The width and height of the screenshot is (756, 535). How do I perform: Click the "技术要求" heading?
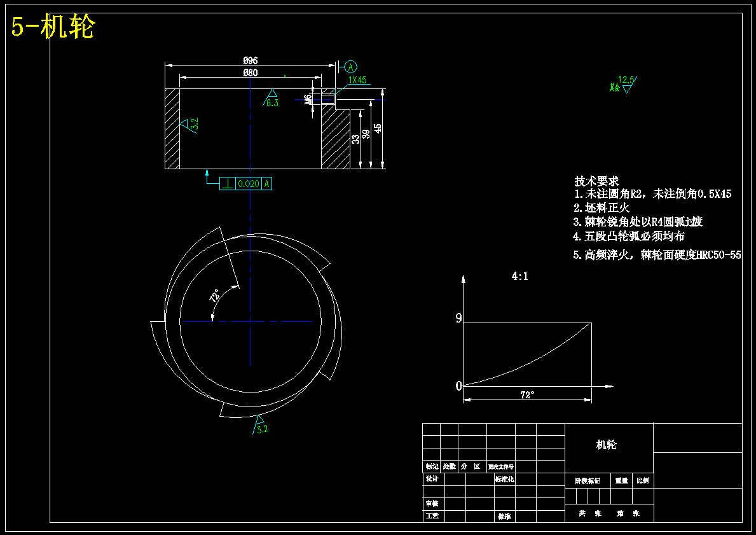[596, 181]
